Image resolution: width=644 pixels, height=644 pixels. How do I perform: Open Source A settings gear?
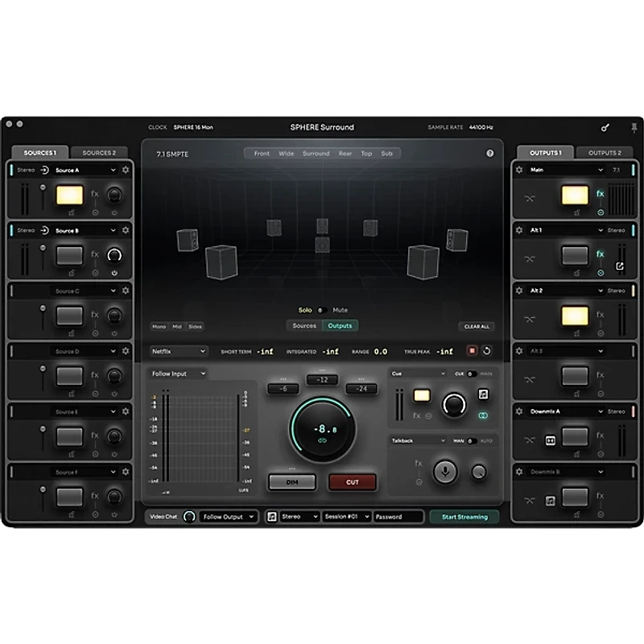125,171
